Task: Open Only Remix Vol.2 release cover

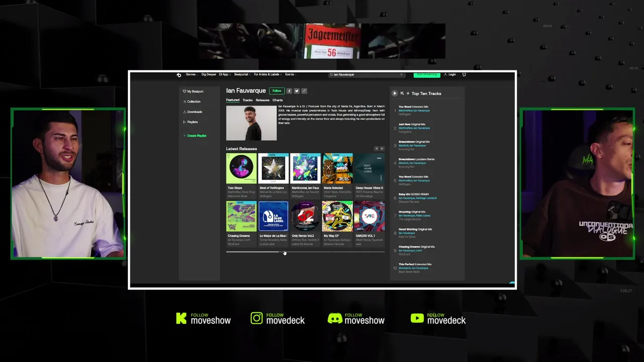Action: (305, 216)
